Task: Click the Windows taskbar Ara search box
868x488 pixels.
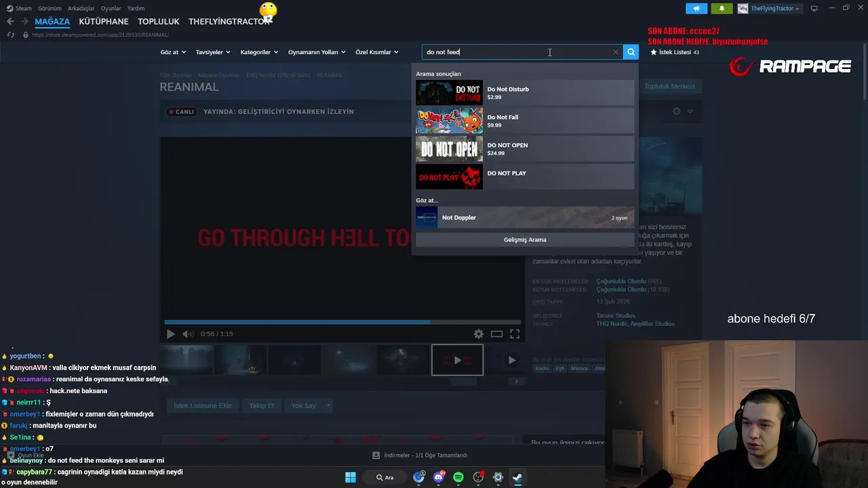Action: click(x=385, y=477)
